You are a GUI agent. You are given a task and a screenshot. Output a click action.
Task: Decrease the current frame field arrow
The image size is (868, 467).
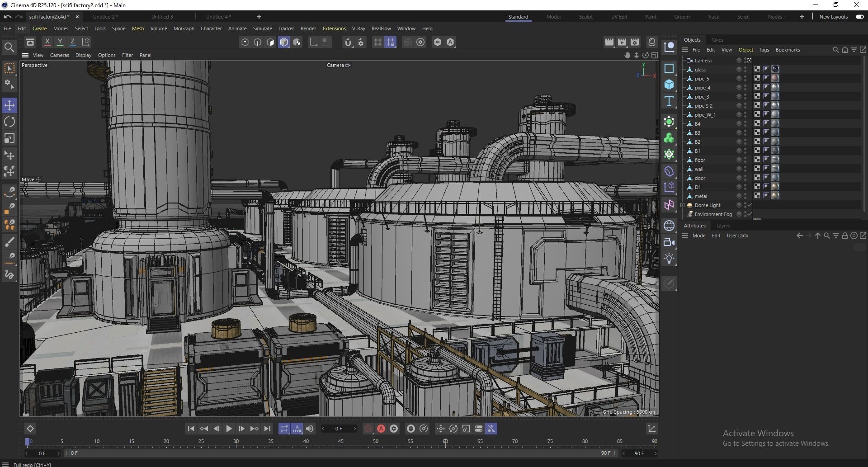[323, 429]
